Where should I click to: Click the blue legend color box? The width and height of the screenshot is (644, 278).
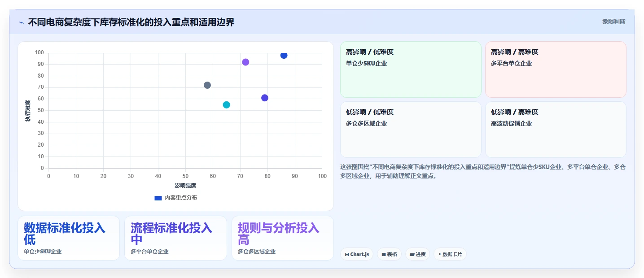click(x=158, y=198)
